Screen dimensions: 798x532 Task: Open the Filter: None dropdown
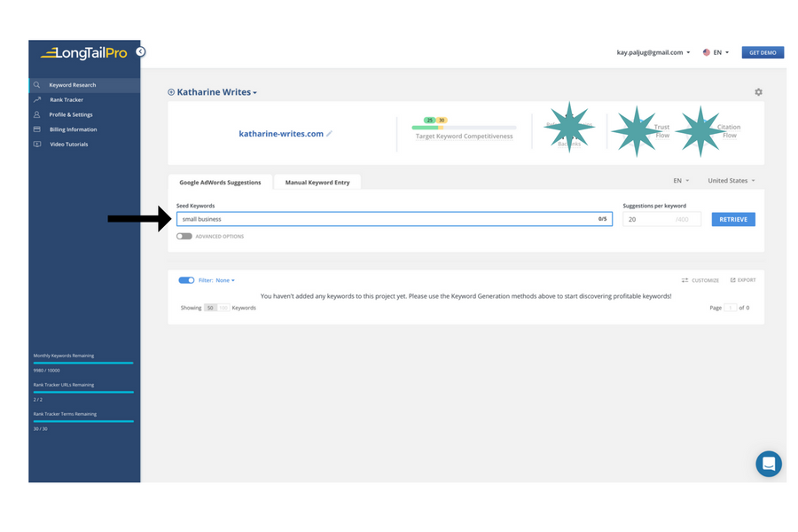coord(217,280)
